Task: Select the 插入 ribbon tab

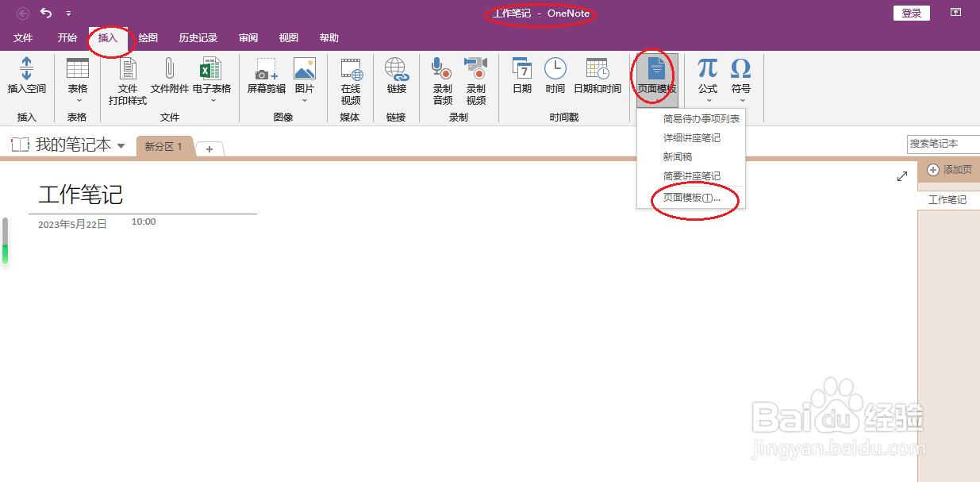Action: pyautogui.click(x=108, y=37)
